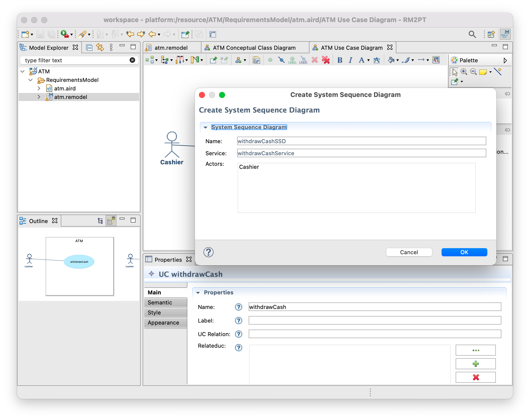Click the zoom in icon in diagram toolbar
This screenshot has width=530, height=420.
[x=464, y=72]
